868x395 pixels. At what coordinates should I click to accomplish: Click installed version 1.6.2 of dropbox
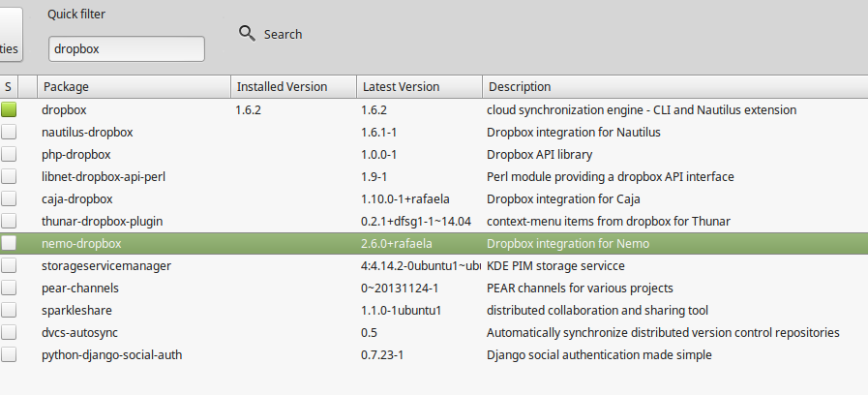[x=248, y=109]
